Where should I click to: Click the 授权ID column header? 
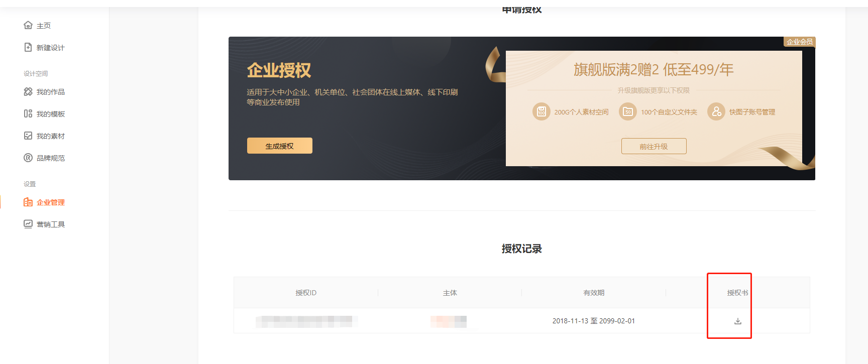click(306, 293)
